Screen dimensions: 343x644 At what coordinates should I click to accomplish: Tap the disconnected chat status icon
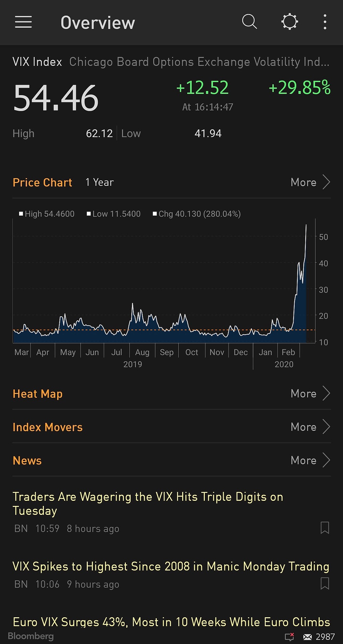289,637
